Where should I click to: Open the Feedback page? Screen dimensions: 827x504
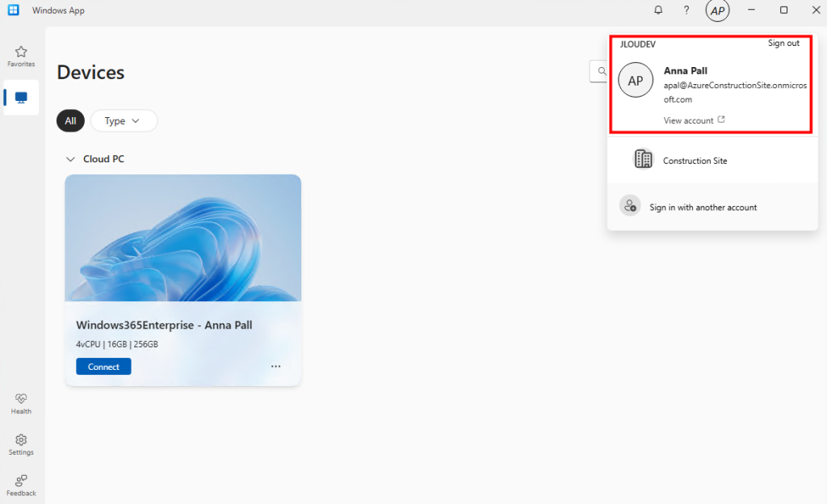(21, 485)
